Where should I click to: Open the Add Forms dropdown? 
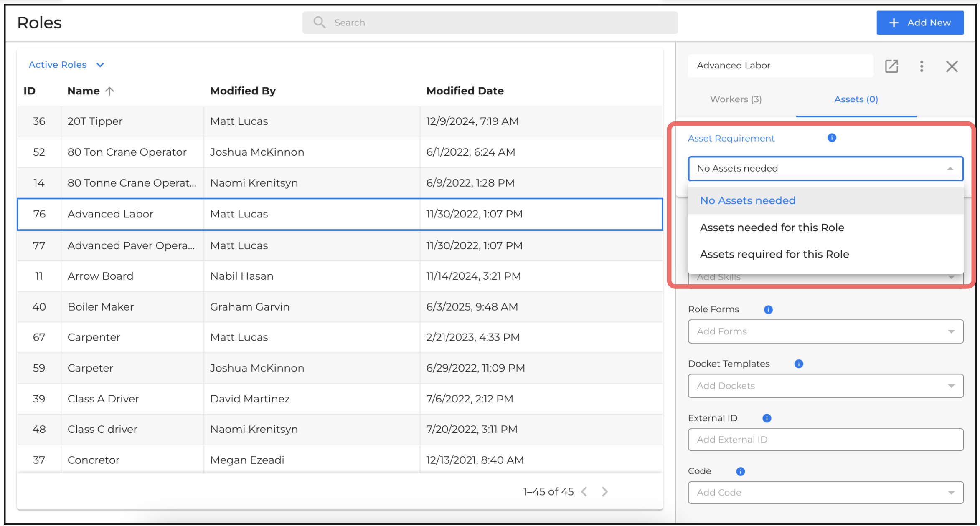click(x=825, y=331)
